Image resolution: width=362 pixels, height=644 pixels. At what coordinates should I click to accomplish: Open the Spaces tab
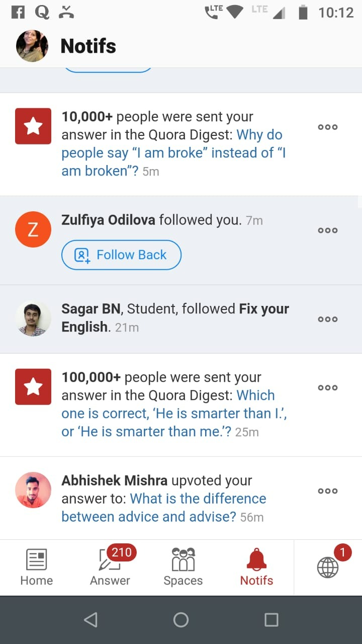tap(183, 568)
